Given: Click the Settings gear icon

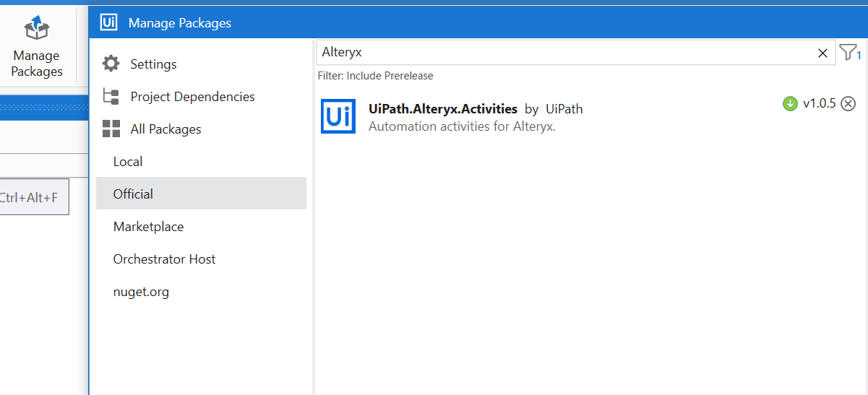Looking at the screenshot, I should [111, 64].
